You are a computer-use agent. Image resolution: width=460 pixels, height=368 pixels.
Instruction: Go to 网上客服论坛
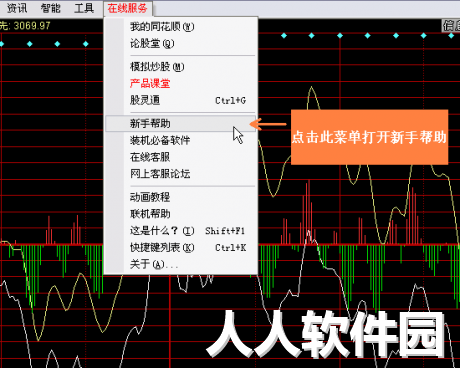[180, 174]
